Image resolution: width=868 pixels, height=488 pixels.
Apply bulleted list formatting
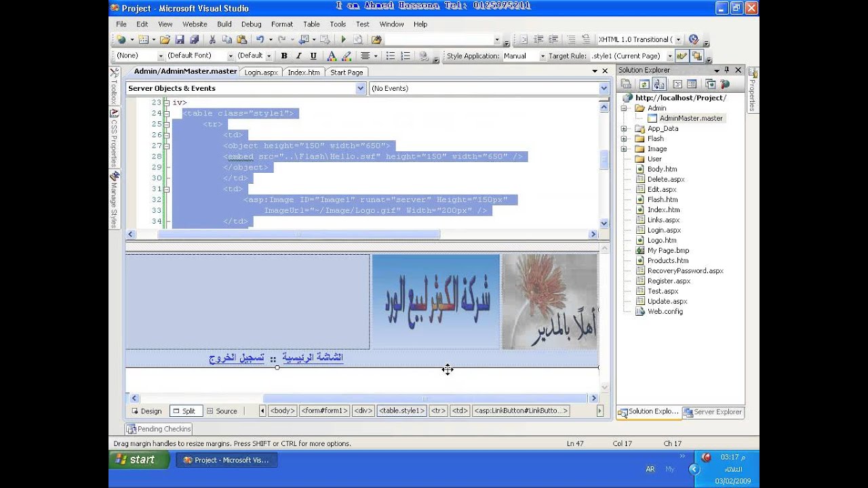[x=390, y=56]
